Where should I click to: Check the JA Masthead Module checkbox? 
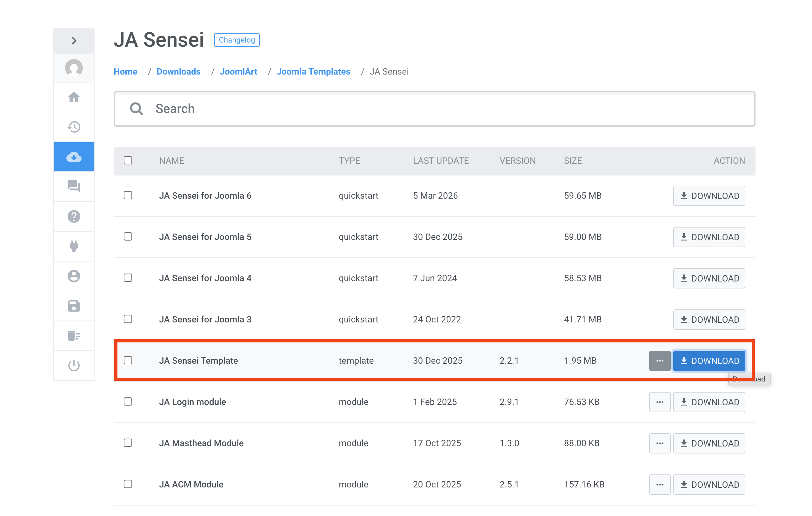coord(128,443)
